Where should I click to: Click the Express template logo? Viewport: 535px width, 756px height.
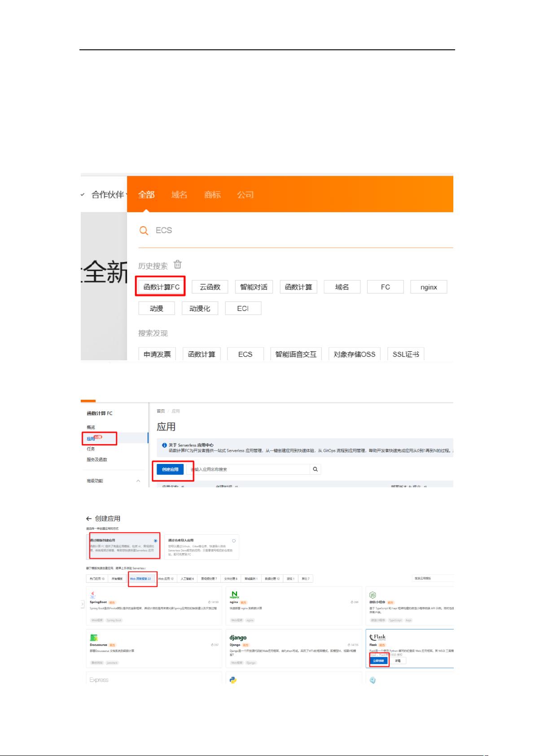(99, 680)
